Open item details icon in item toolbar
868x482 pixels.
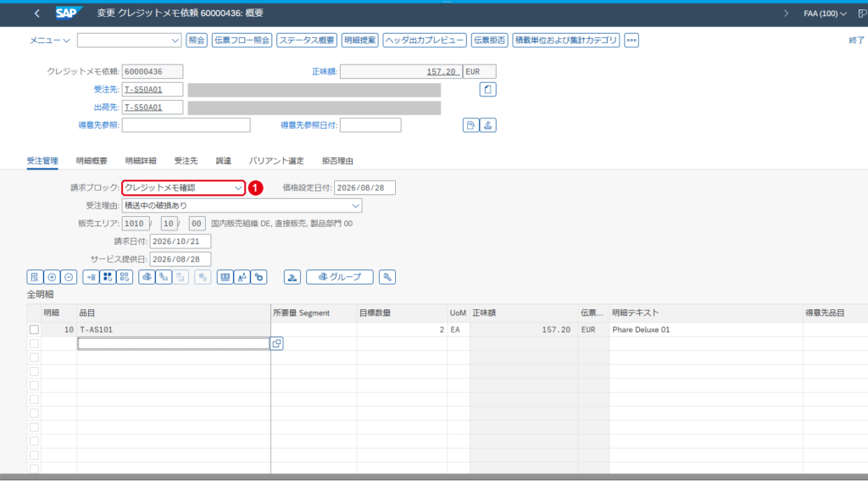pyautogui.click(x=35, y=277)
